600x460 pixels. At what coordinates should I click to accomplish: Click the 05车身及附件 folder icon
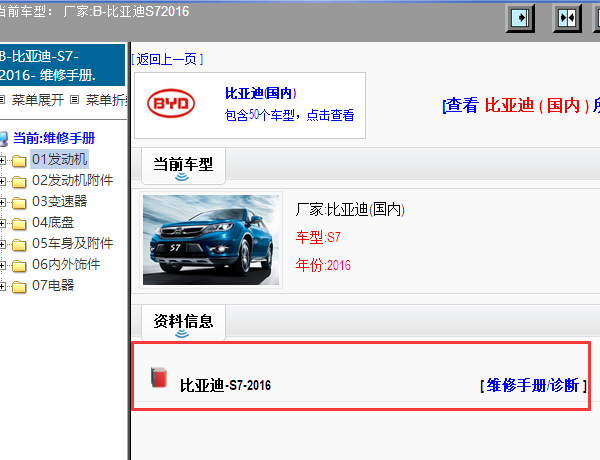pyautogui.click(x=19, y=245)
